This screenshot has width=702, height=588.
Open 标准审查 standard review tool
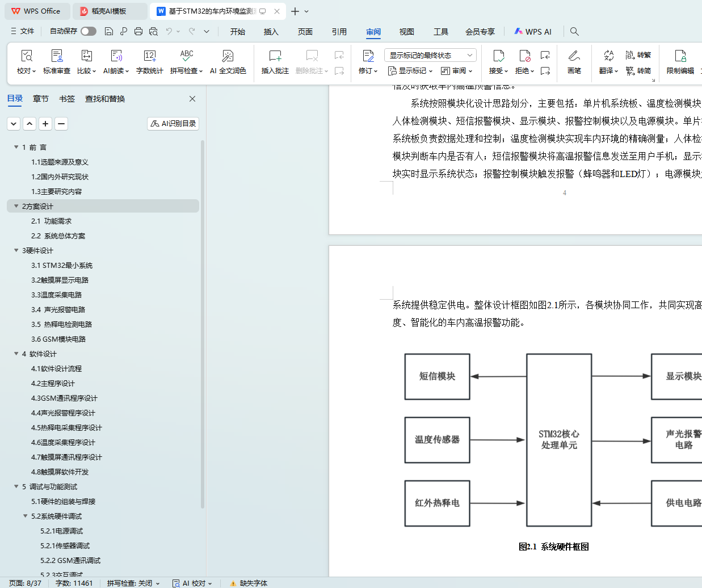click(57, 56)
